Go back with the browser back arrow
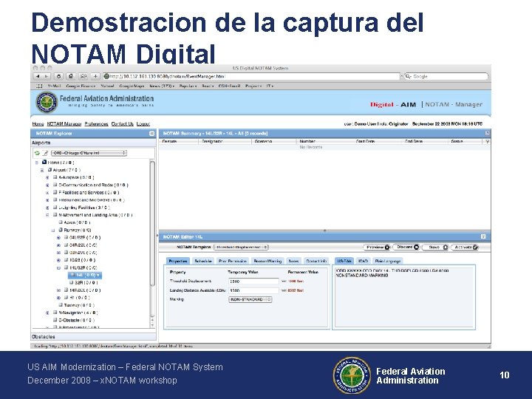 click(x=38, y=77)
